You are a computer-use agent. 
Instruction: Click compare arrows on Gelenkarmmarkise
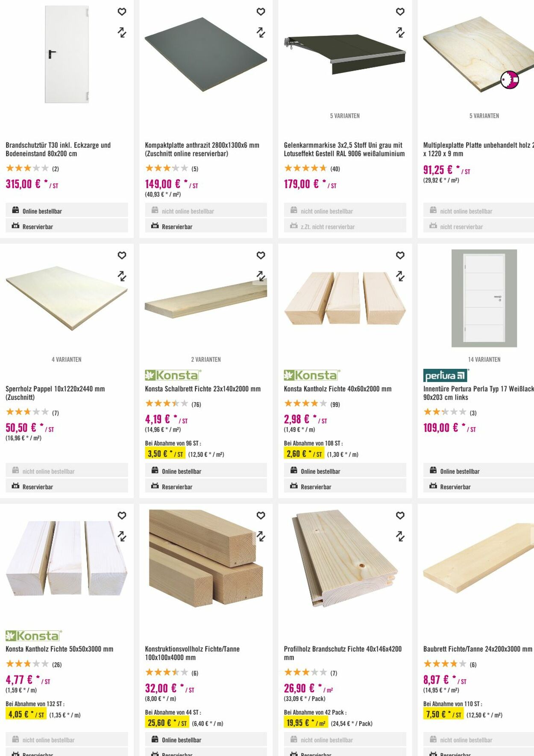(x=400, y=32)
